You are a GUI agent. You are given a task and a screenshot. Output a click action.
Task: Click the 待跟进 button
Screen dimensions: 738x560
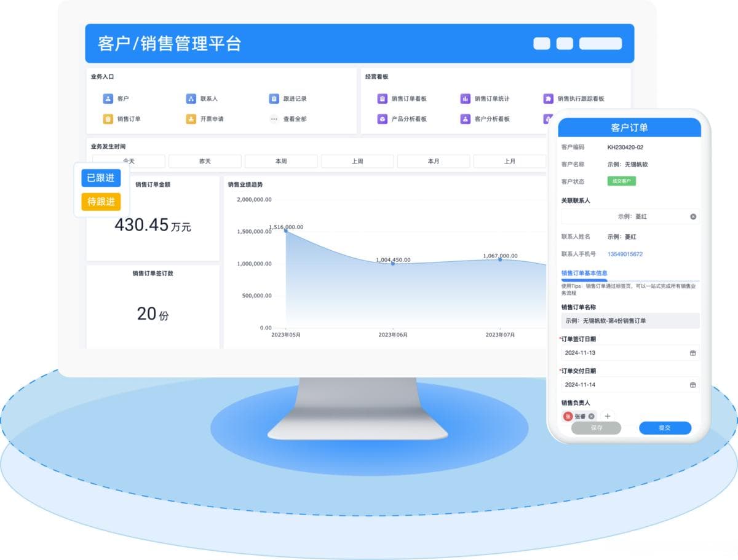tap(101, 202)
